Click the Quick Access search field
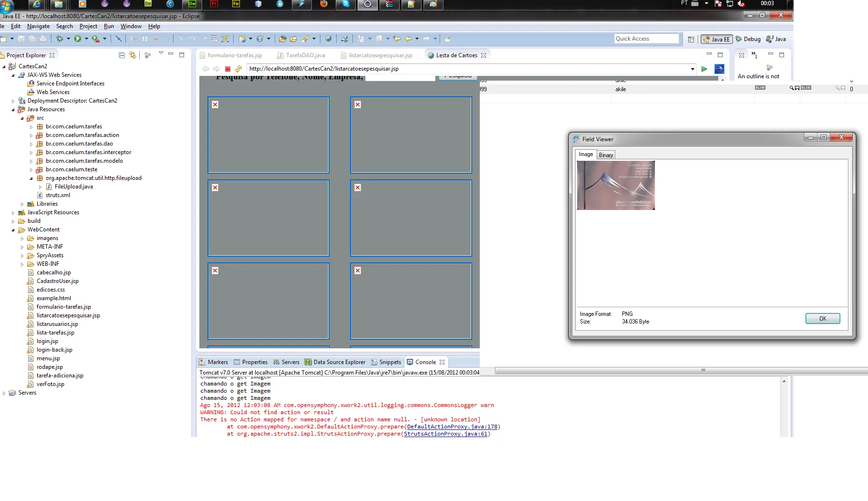The image size is (868, 501). (x=646, y=39)
